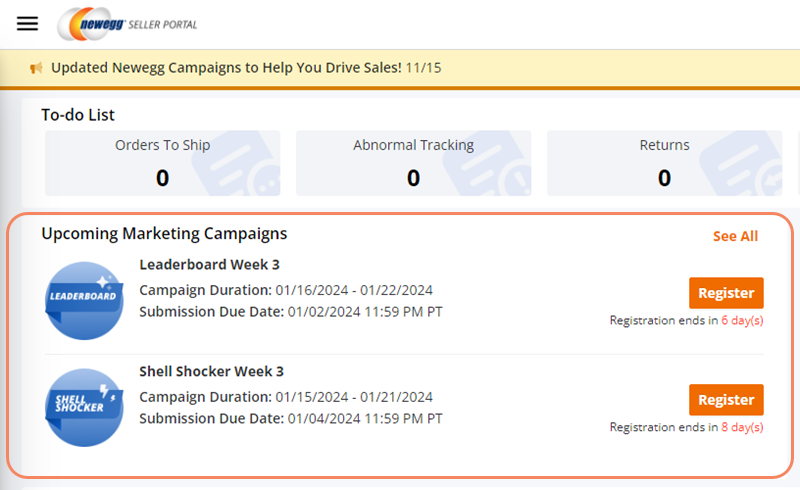This screenshot has height=490, width=800.
Task: Click the megaphone announcement icon
Action: tap(36, 68)
